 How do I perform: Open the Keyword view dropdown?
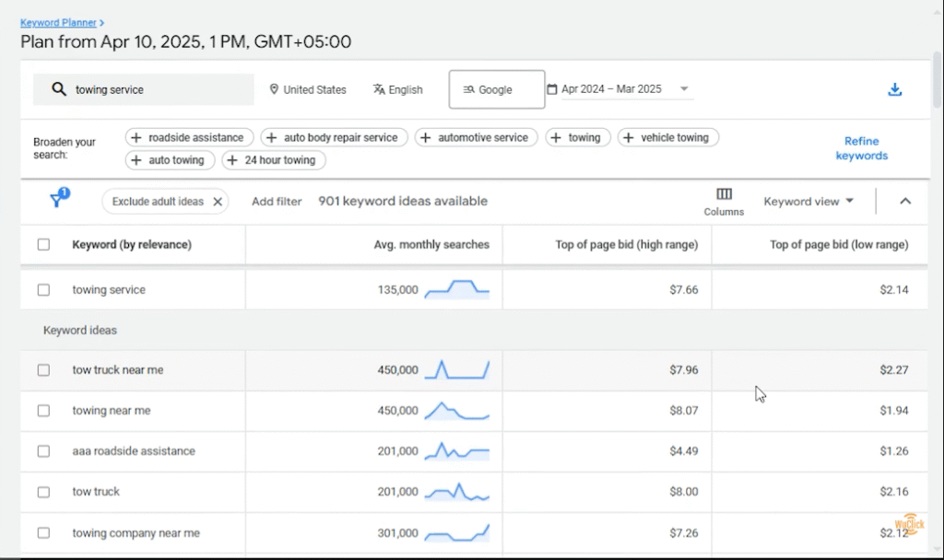808,202
